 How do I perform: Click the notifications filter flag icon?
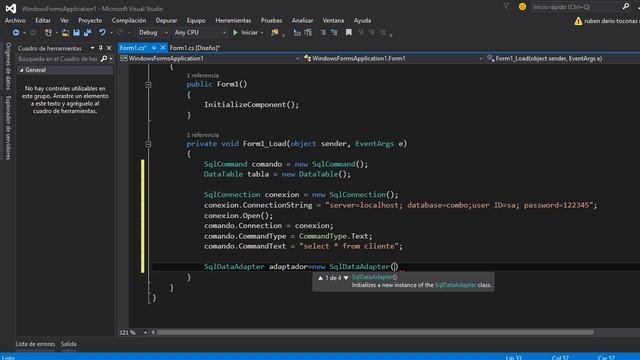coord(506,6)
